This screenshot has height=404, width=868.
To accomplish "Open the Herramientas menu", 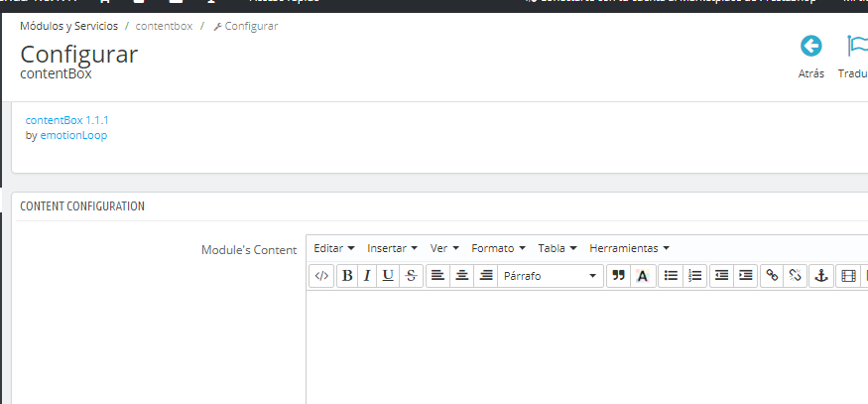I will click(629, 248).
